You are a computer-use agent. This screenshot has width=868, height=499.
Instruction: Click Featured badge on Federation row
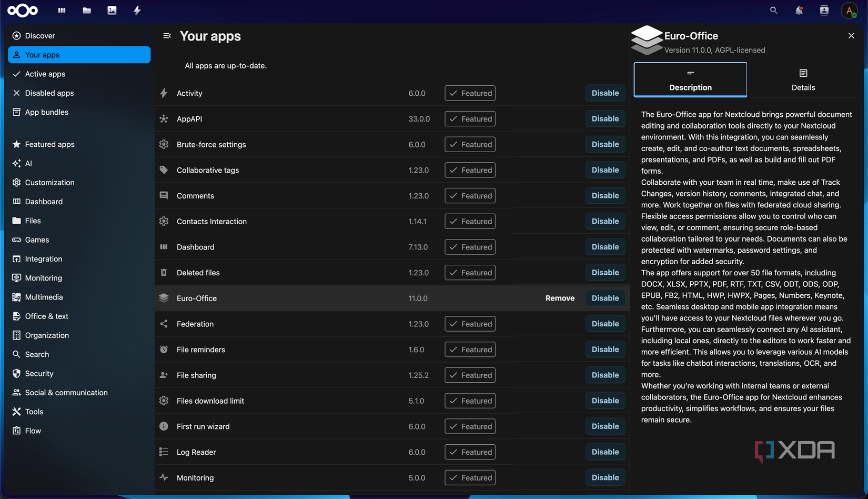coord(470,324)
